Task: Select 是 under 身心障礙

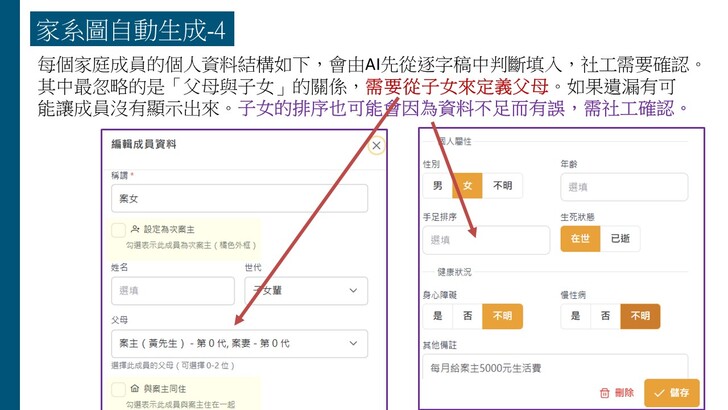Action: 437,316
